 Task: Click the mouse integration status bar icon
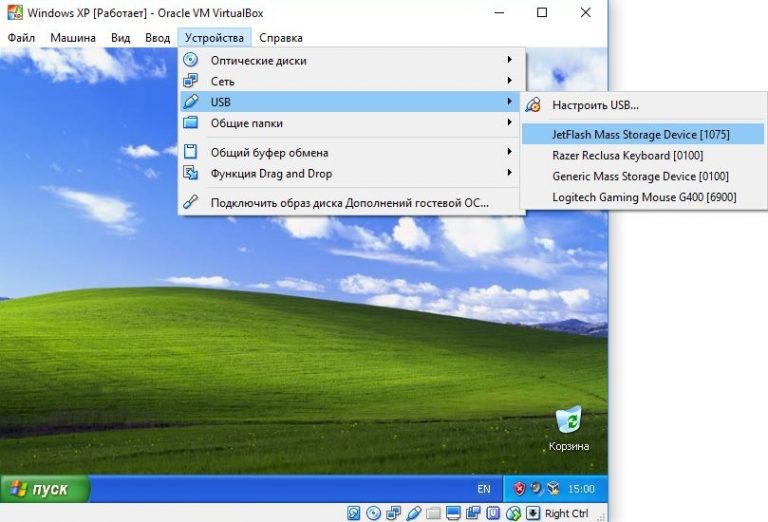pyautogui.click(x=513, y=513)
